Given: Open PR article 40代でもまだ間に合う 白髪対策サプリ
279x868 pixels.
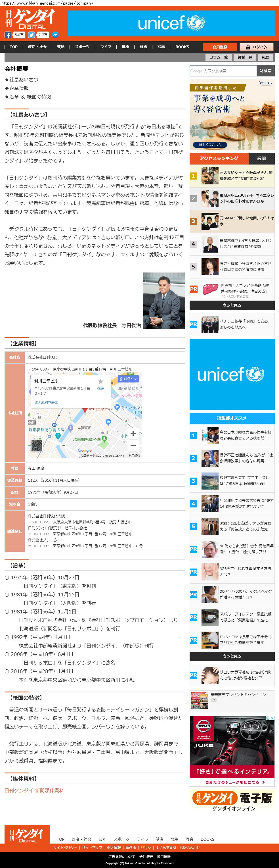Looking at the screenshot, I should tap(246, 549).
